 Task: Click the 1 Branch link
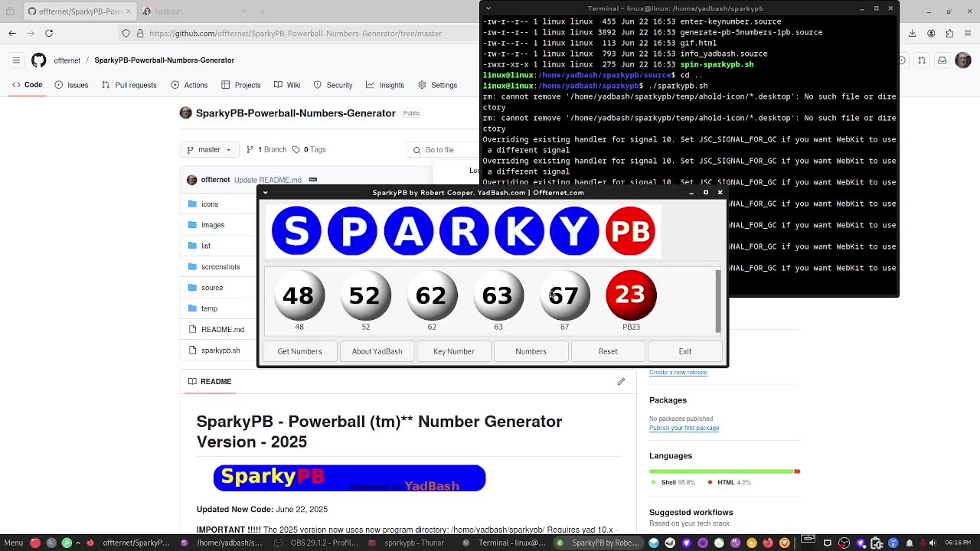tap(266, 150)
